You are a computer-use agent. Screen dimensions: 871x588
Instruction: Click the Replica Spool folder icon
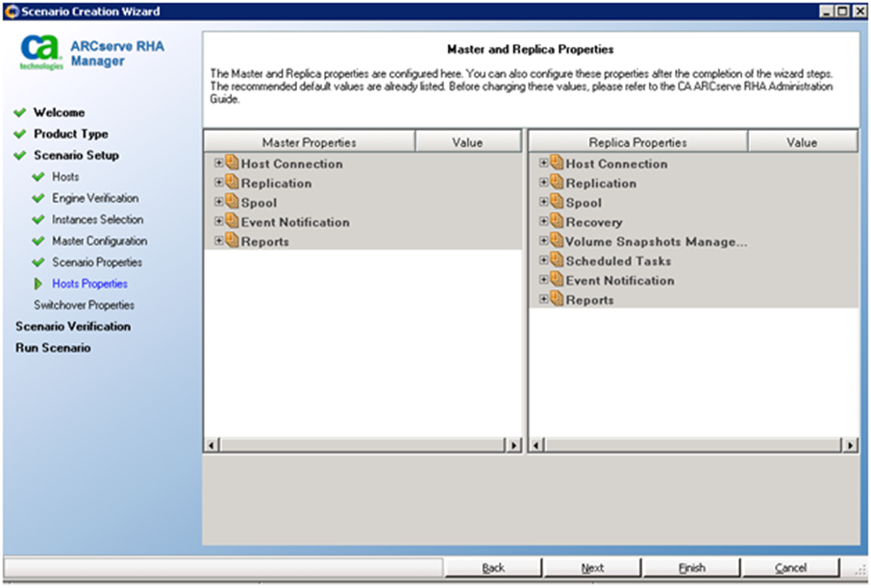click(x=557, y=202)
